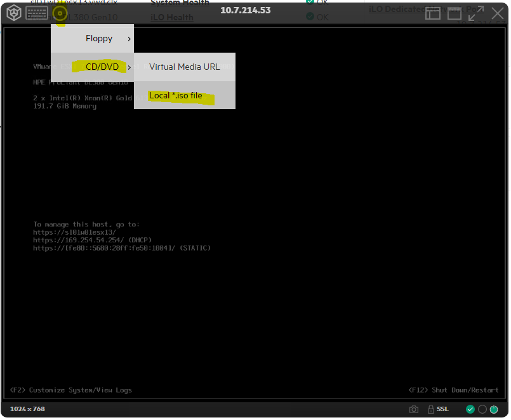
Task: Click the SSL status label
Action: pyautogui.click(x=442, y=409)
